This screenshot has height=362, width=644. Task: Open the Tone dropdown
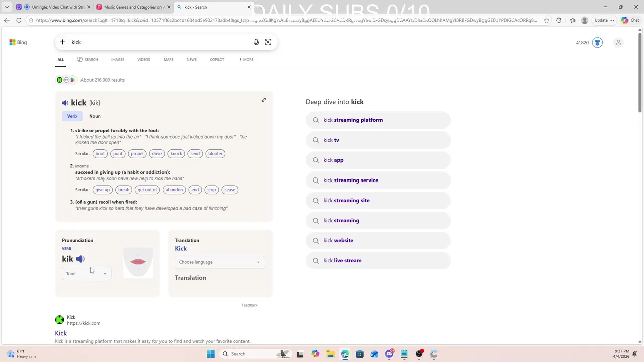[87, 274]
